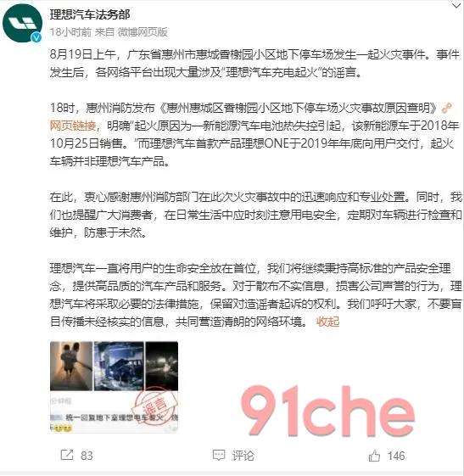This screenshot has height=476, width=464.
Task: Like the post with the thumbs-up icon
Action: point(374,456)
